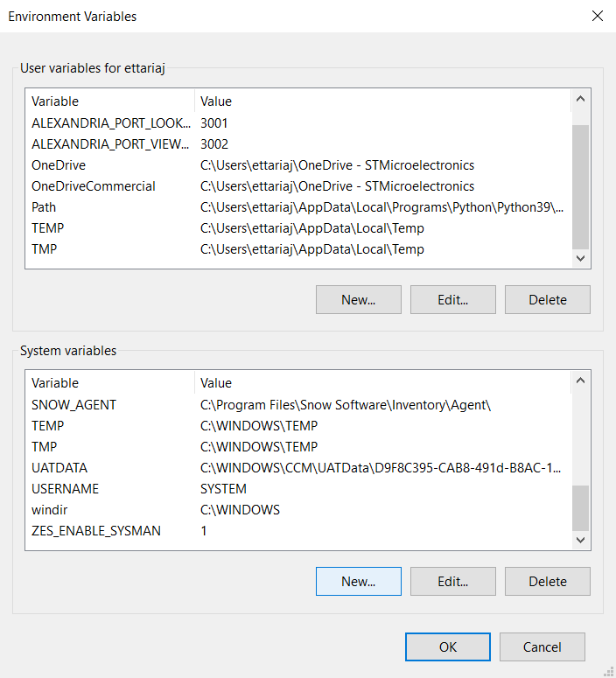The width and height of the screenshot is (616, 678).
Task: Click New button under User variables
Action: (358, 299)
